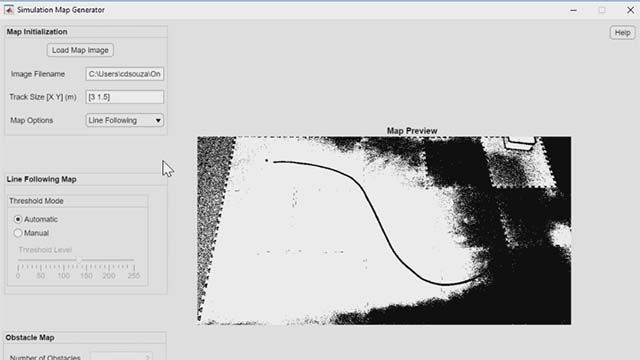Click the Load Map Image button
Image resolution: width=640 pixels, height=360 pixels.
coord(80,50)
